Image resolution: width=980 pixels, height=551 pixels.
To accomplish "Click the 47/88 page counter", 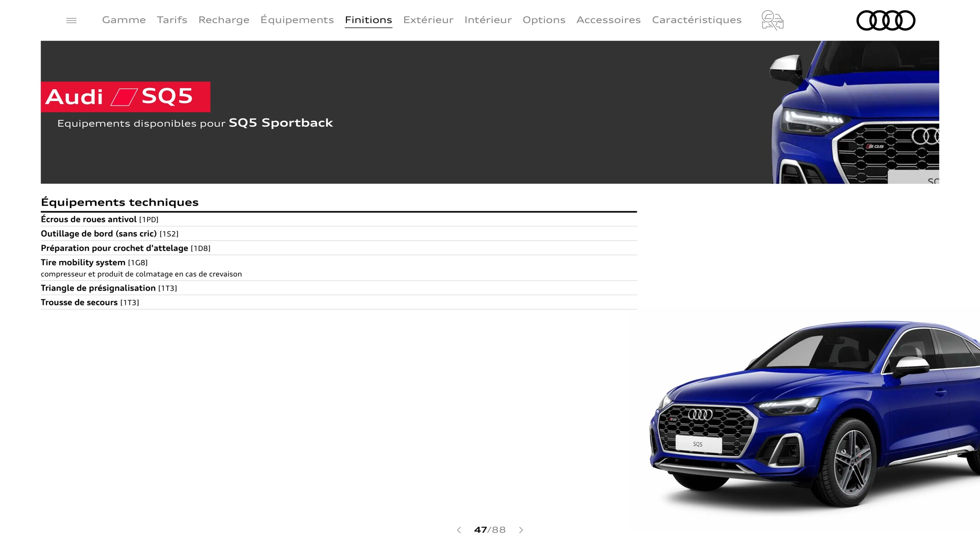I will 490,530.
